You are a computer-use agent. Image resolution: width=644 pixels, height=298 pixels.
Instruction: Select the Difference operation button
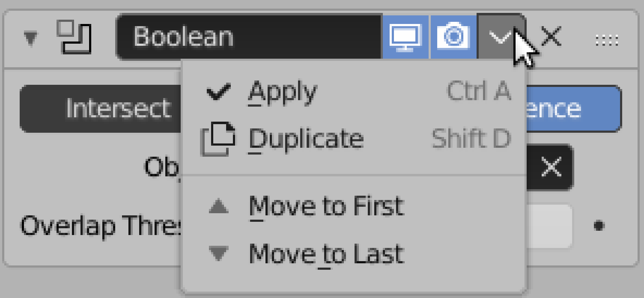pos(573,108)
